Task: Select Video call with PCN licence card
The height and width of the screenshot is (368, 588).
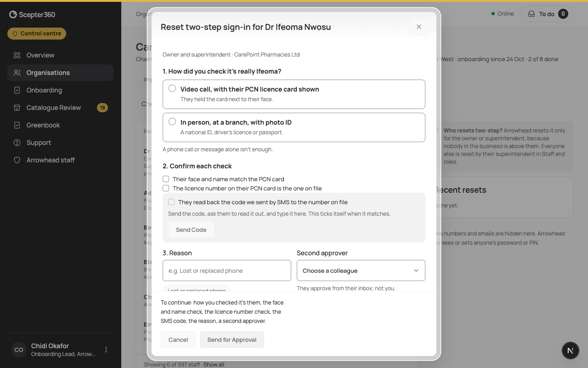Action: [x=294, y=94]
